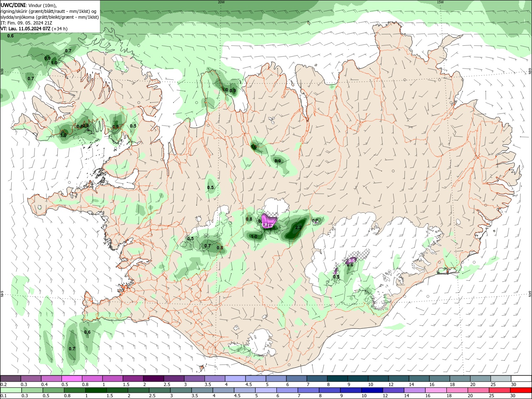Select the rain scale swatch between 0.3 and 0.5
Viewport: 532px width, 399px height.
32,390
